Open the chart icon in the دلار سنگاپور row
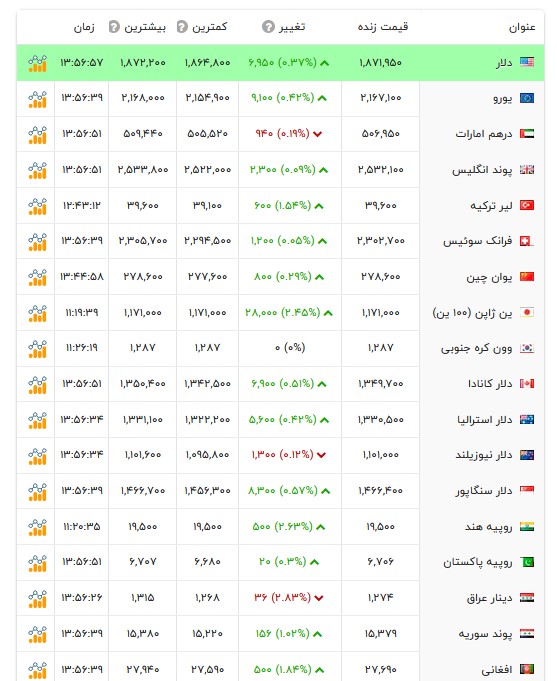 pos(37,491)
